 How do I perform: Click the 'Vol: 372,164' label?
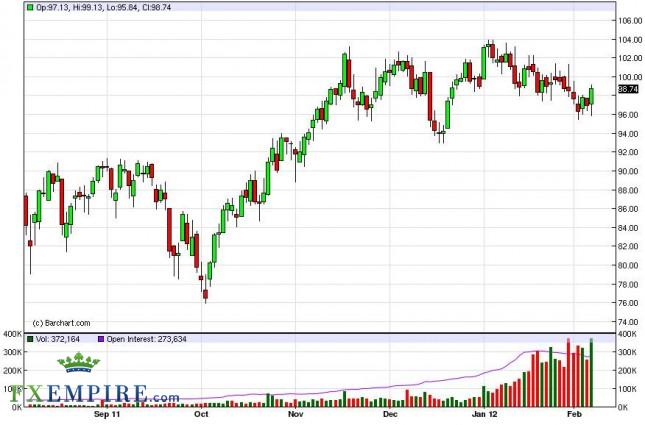tap(58, 339)
